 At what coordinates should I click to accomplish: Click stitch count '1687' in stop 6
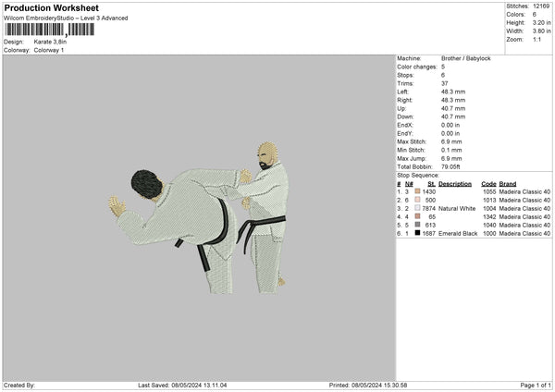click(429, 234)
